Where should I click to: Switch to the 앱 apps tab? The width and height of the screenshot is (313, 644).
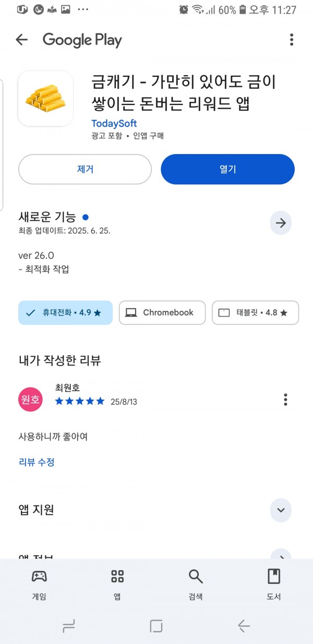pos(117,584)
